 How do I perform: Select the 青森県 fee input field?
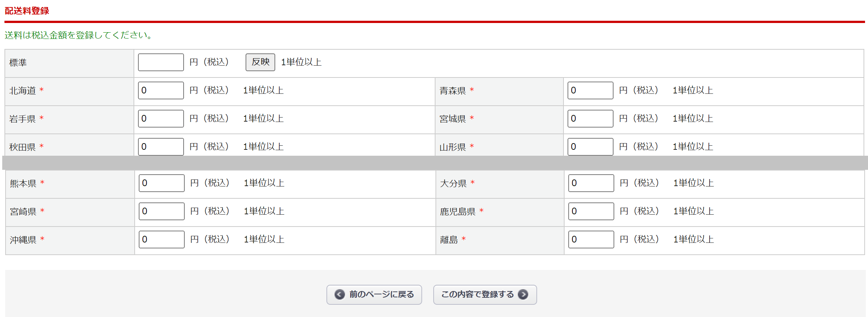pyautogui.click(x=590, y=90)
